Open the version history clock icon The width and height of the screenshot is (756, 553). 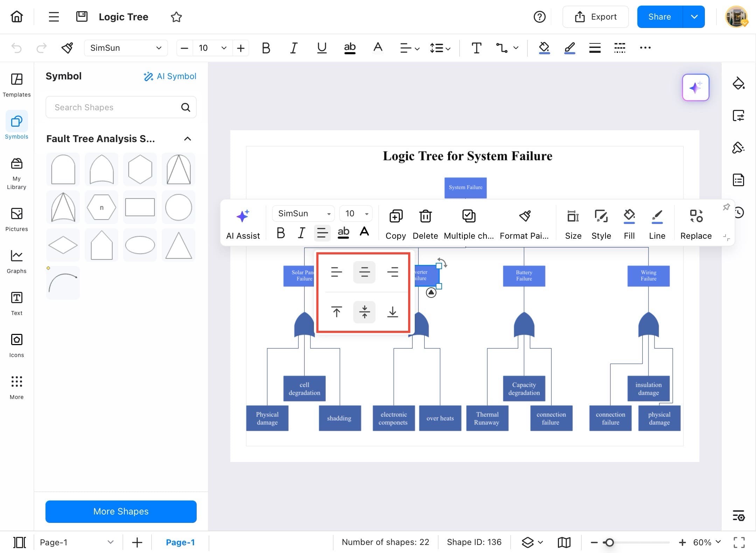739,212
